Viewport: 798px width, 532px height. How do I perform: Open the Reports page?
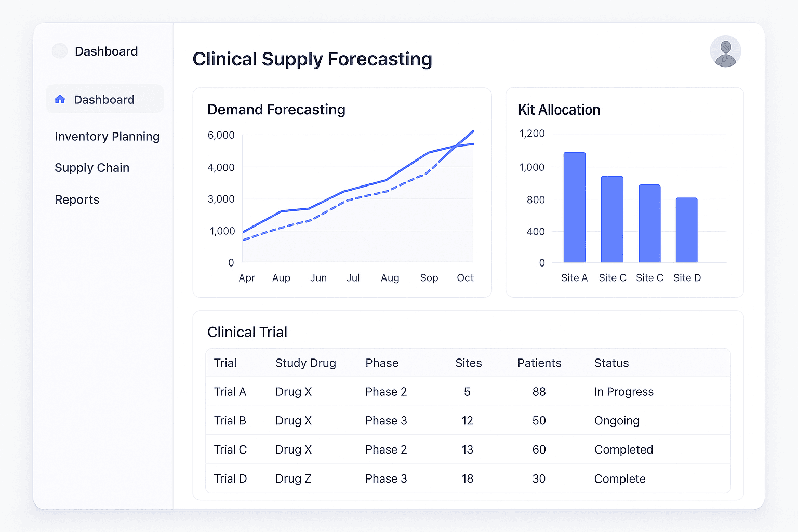point(77,199)
